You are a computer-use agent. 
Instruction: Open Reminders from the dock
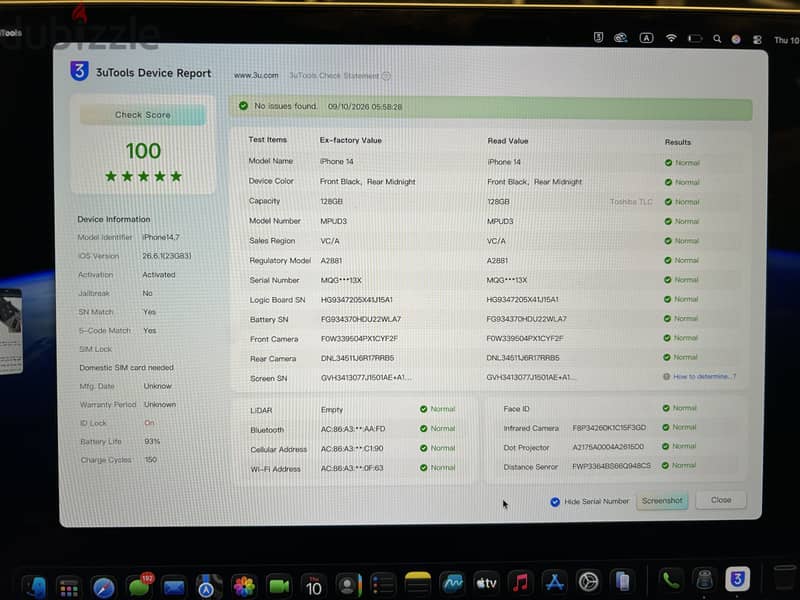383,585
